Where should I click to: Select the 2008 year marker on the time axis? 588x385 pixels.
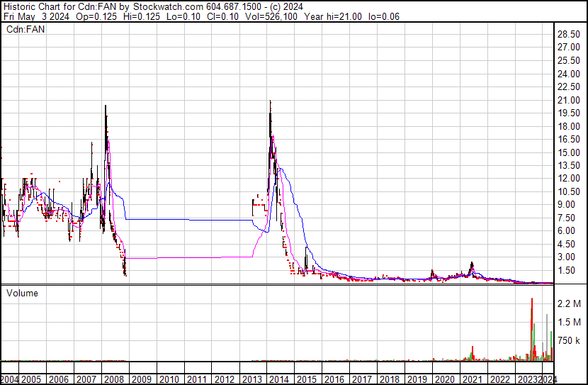pyautogui.click(x=113, y=379)
